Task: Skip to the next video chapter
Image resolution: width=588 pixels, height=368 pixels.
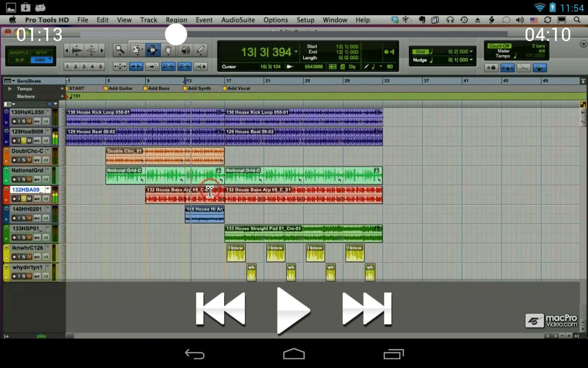Action: coord(367,309)
